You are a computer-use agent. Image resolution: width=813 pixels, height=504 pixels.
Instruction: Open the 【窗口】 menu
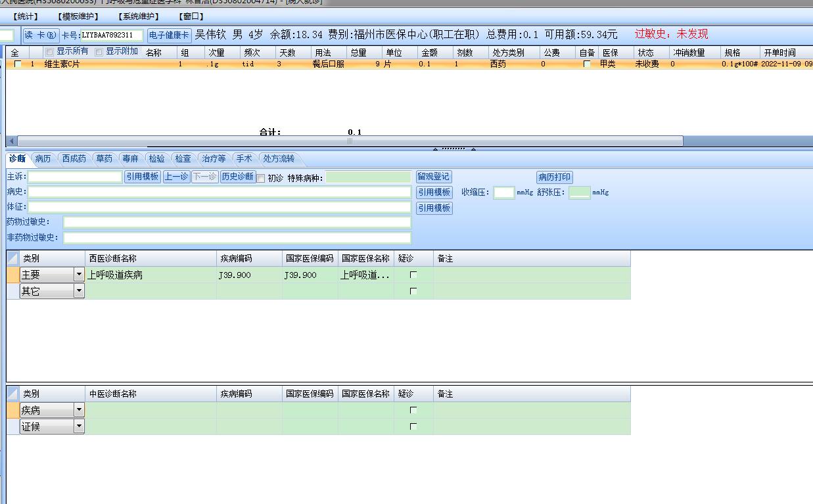[x=191, y=16]
